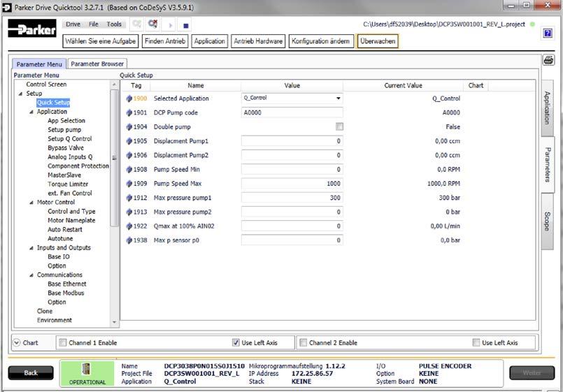
Task: Enable Channel 1 checkbox
Action: pos(63,342)
